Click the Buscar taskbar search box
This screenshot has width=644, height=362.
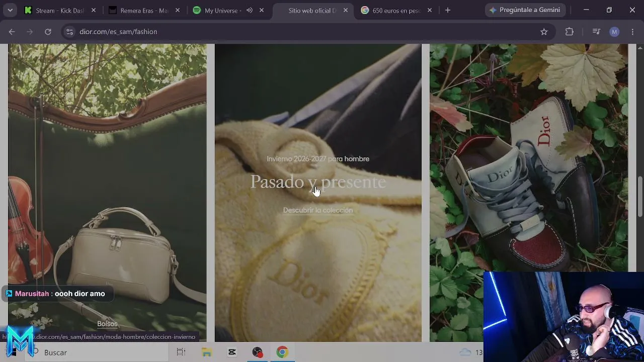tap(96, 352)
